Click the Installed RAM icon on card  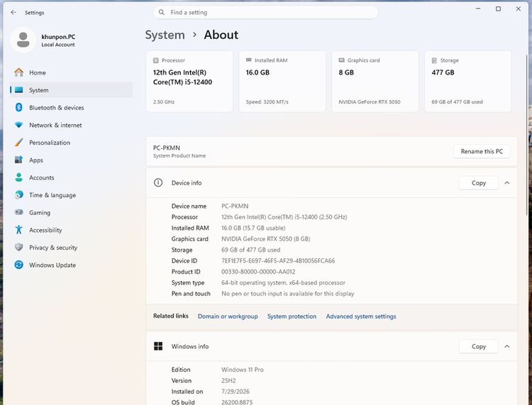249,60
